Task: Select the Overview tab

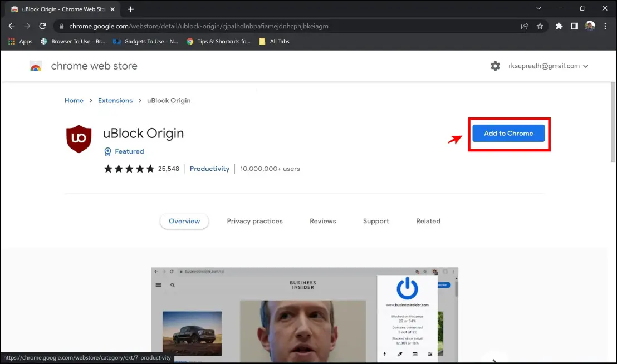Action: [184, 221]
